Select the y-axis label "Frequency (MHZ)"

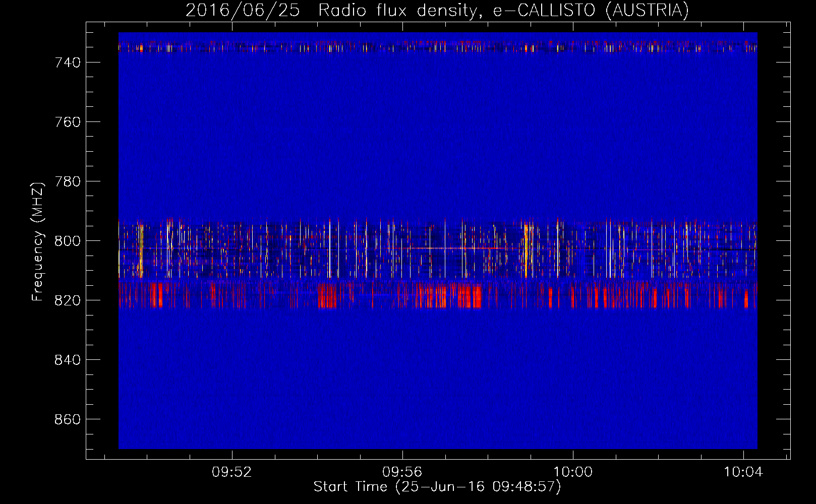point(38,241)
